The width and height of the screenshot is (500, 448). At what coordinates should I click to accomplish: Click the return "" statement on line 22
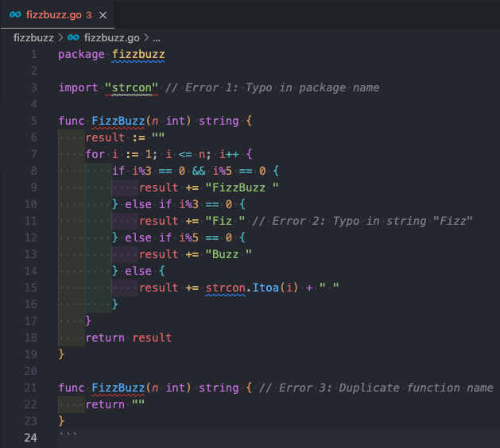115,404
